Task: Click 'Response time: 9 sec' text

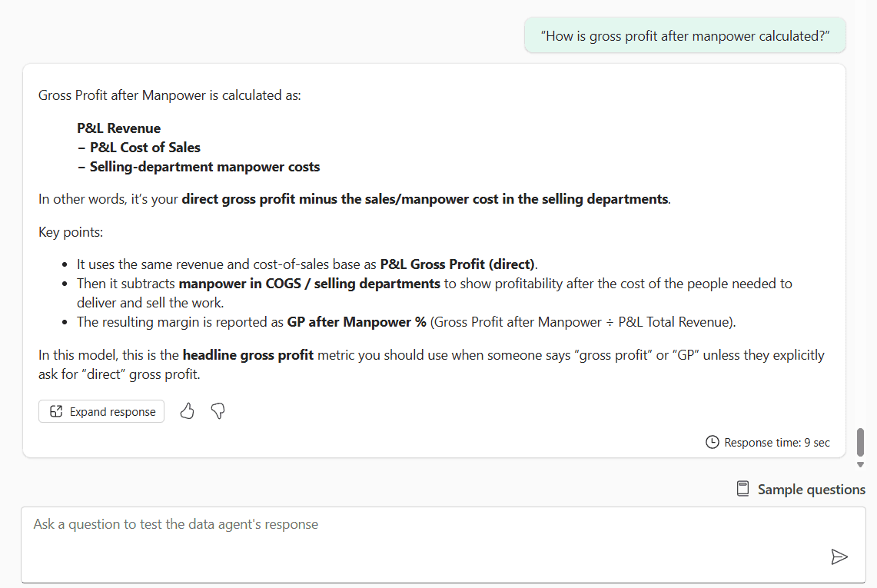Action: tap(777, 443)
